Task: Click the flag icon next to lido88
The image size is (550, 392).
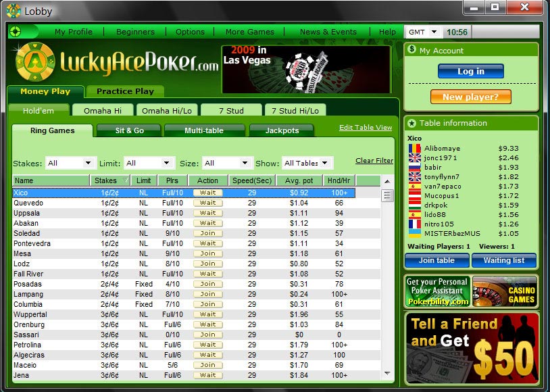Action: click(x=415, y=215)
